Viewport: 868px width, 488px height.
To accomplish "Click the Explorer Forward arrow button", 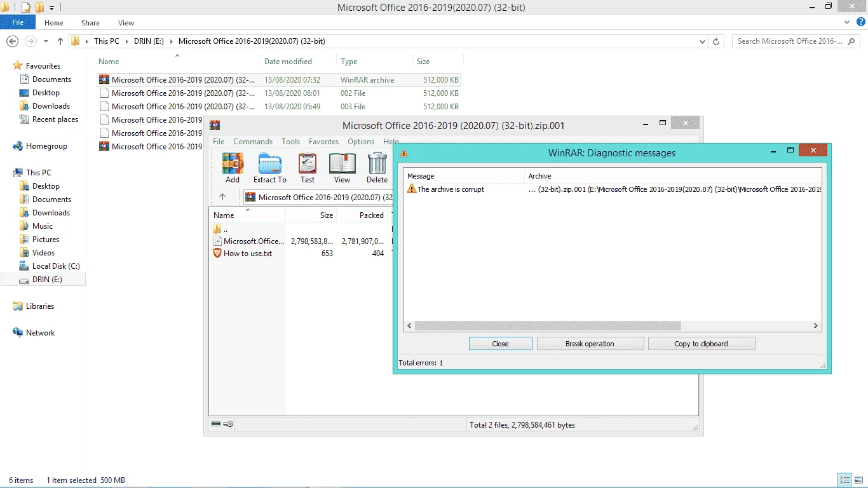I will 31,41.
